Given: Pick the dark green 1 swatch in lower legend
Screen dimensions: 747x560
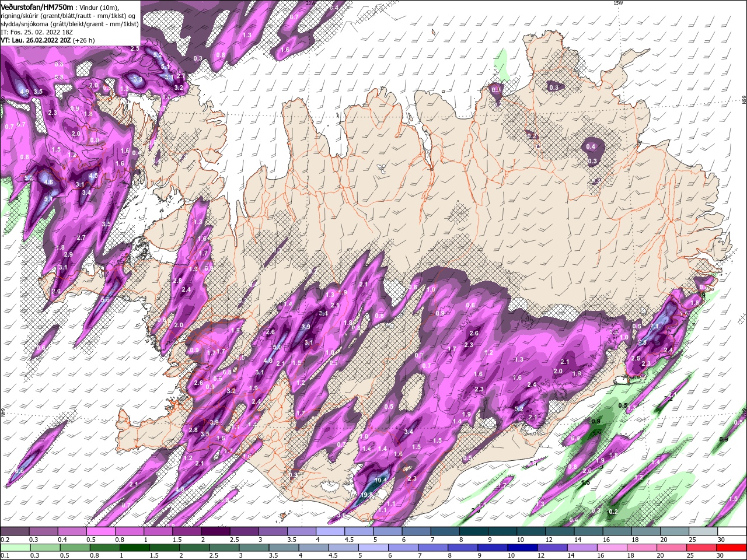Looking at the screenshot, I should pyautogui.click(x=134, y=547).
